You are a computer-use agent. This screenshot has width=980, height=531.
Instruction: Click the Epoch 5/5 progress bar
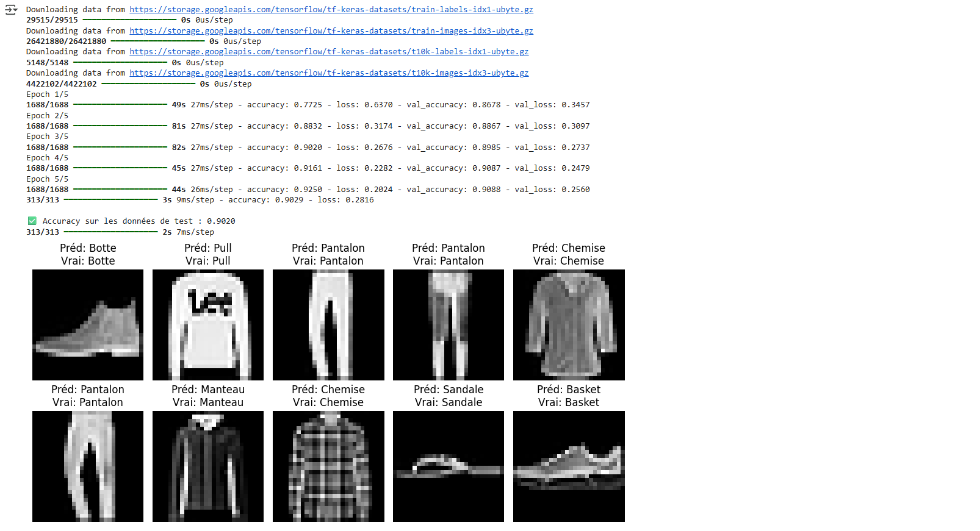click(x=120, y=190)
